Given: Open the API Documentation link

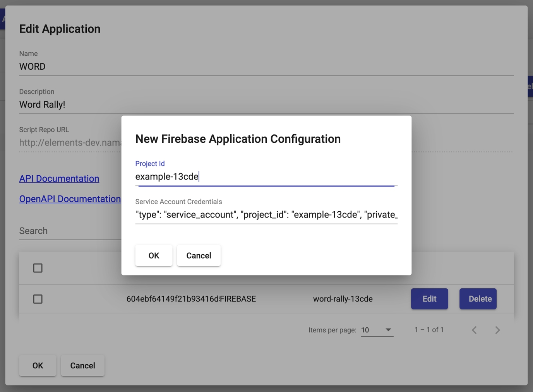Looking at the screenshot, I should (59, 178).
